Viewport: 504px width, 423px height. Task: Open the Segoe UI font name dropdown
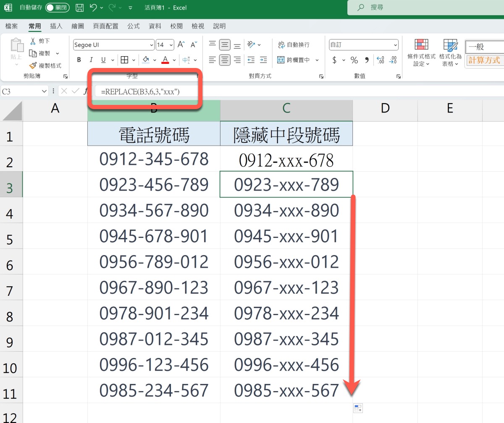tap(152, 45)
